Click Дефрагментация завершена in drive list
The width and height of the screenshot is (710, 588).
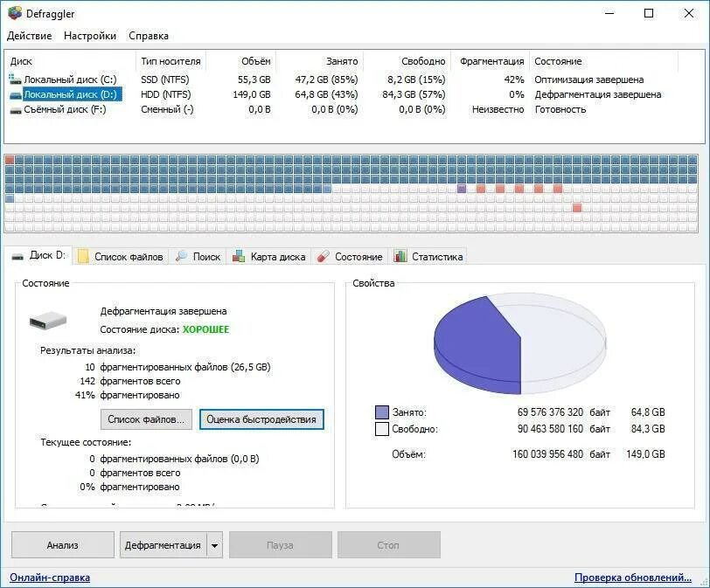coord(598,94)
